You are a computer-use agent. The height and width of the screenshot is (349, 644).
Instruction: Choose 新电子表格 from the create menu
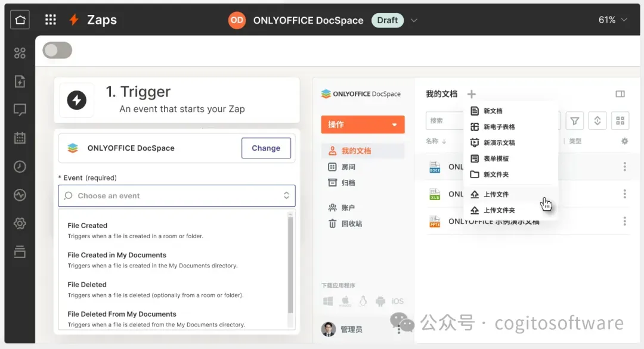pos(510,127)
